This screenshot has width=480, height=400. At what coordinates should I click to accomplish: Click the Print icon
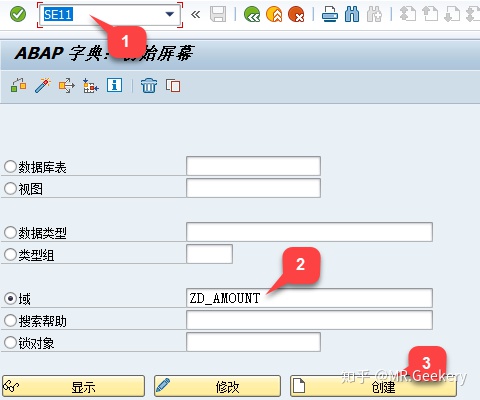click(x=330, y=15)
